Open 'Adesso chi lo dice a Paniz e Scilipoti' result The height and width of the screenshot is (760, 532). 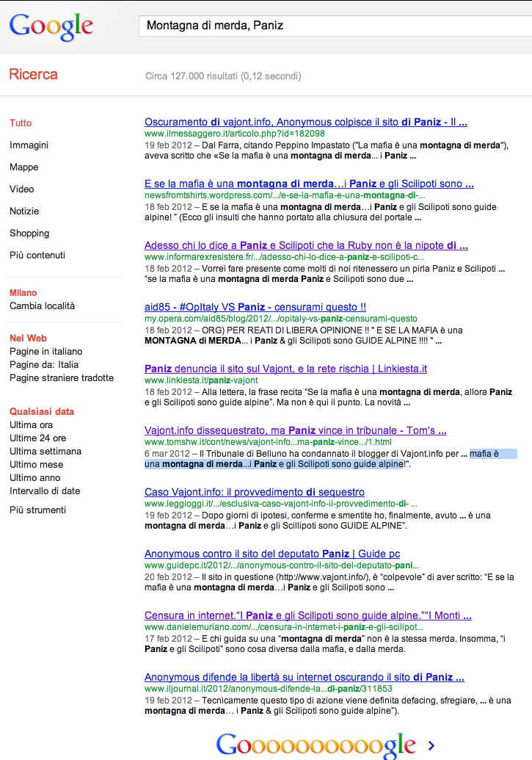click(x=306, y=245)
